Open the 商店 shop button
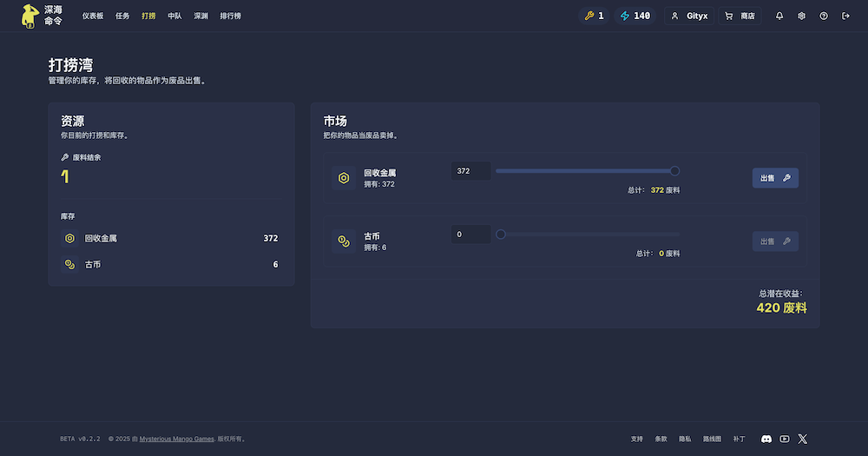 (739, 16)
